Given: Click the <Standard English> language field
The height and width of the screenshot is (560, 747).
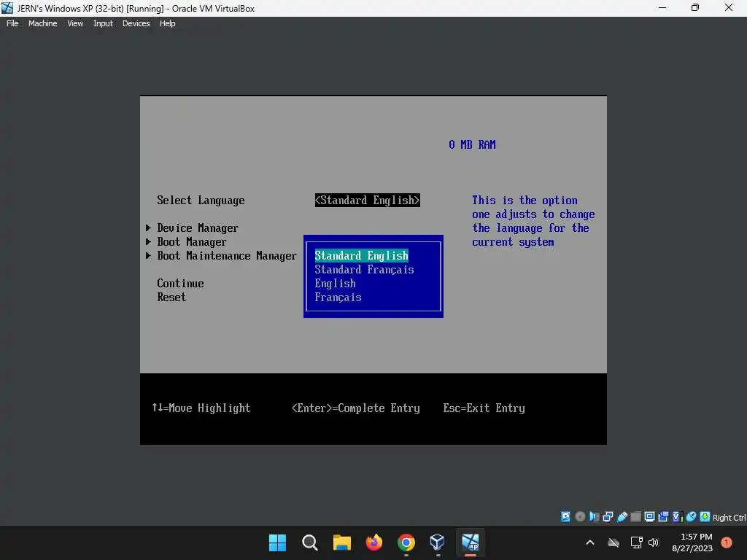Looking at the screenshot, I should pyautogui.click(x=368, y=200).
